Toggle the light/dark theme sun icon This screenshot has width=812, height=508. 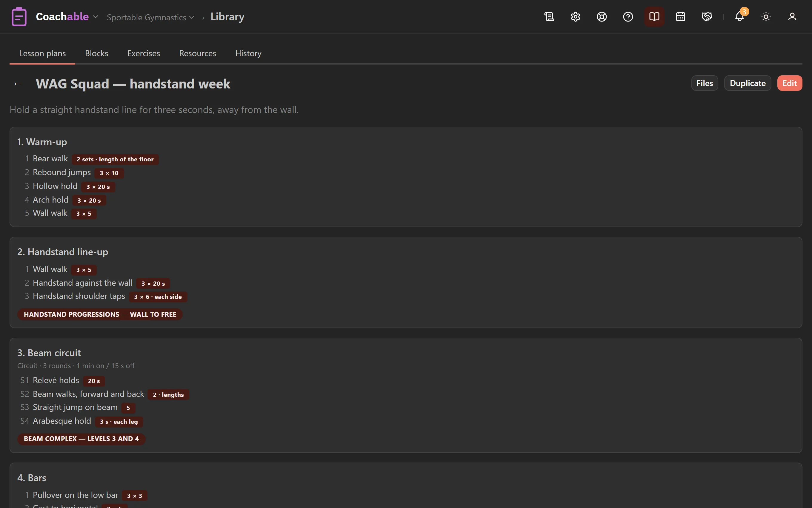click(x=766, y=16)
